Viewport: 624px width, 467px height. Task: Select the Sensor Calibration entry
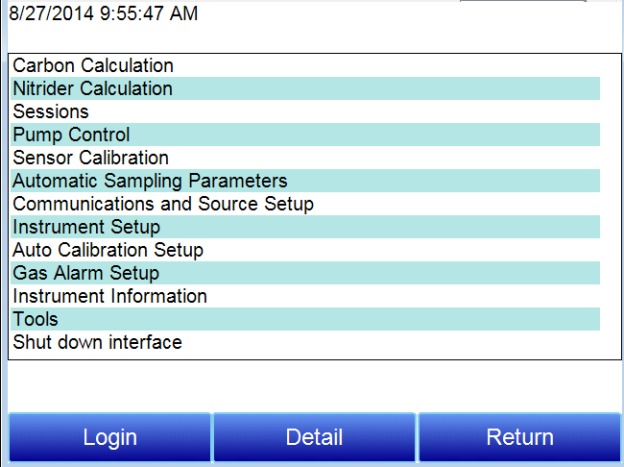91,158
